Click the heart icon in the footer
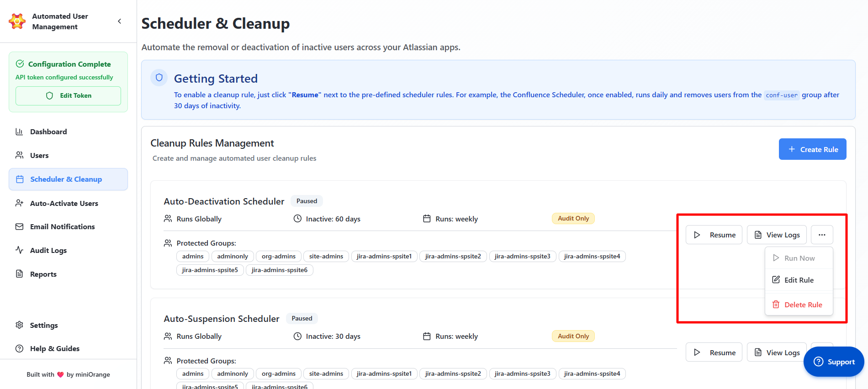Image resolution: width=868 pixels, height=389 pixels. [x=60, y=374]
